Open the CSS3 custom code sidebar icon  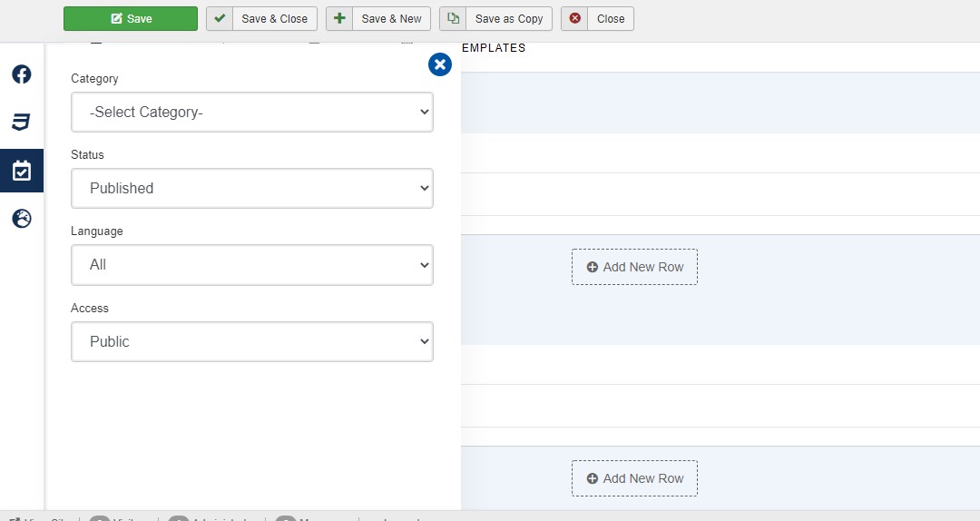[22, 123]
